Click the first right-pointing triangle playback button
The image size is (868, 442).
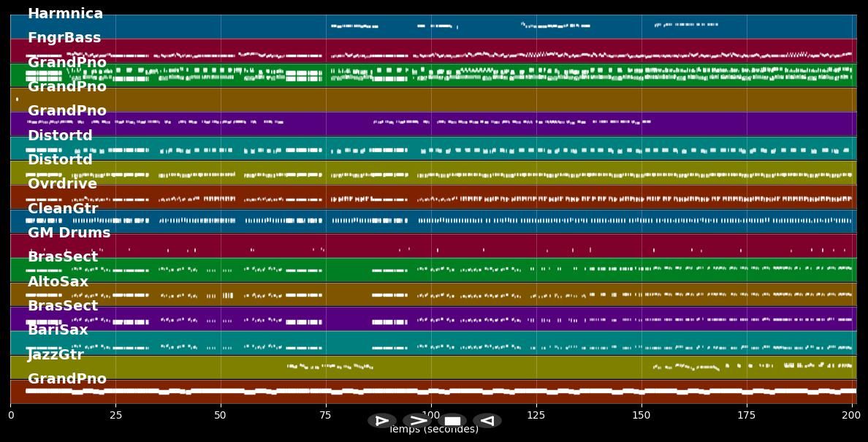pos(381,421)
